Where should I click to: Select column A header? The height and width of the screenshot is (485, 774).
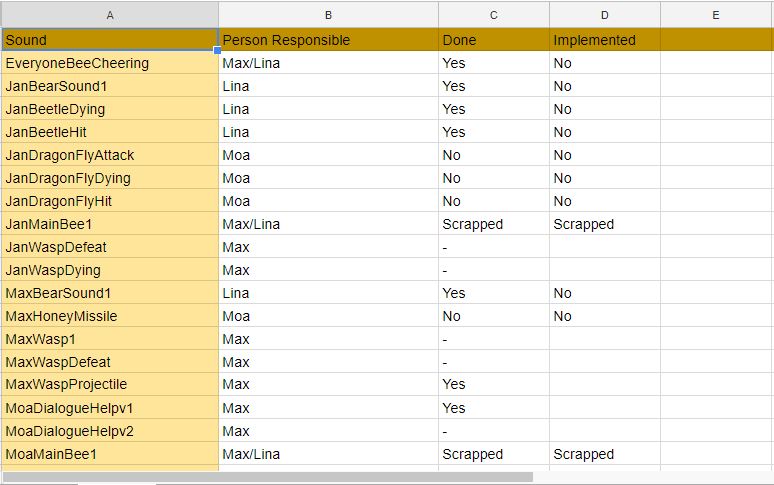point(109,14)
